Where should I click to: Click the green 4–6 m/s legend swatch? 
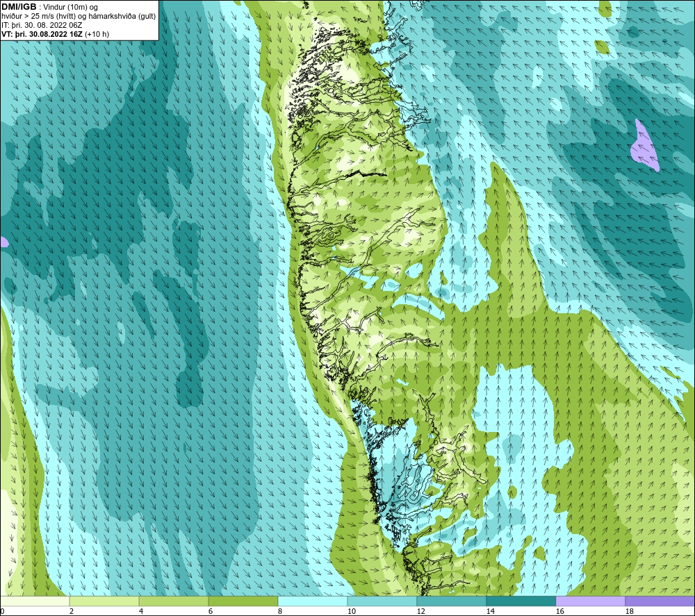tap(174, 601)
